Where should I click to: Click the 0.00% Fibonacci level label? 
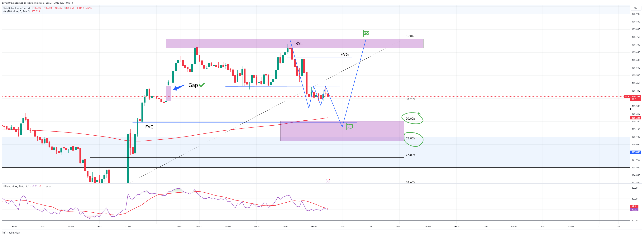pyautogui.click(x=409, y=36)
